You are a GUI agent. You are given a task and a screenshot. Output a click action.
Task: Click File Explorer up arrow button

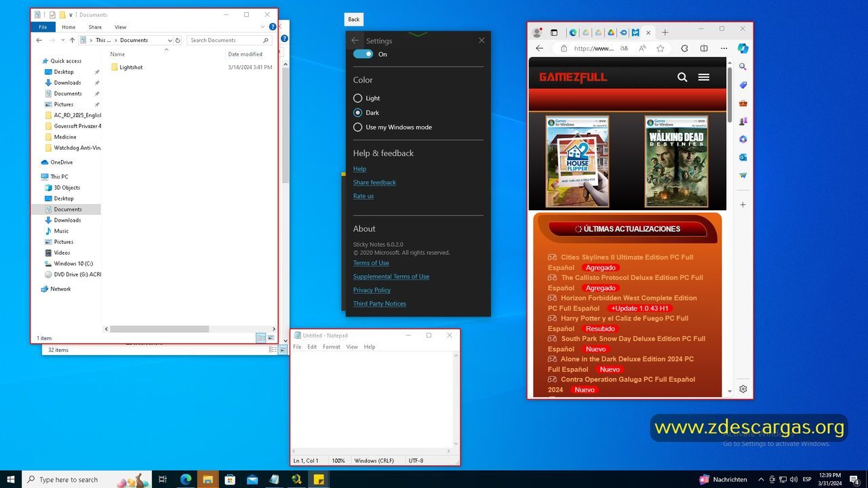pyautogui.click(x=72, y=40)
